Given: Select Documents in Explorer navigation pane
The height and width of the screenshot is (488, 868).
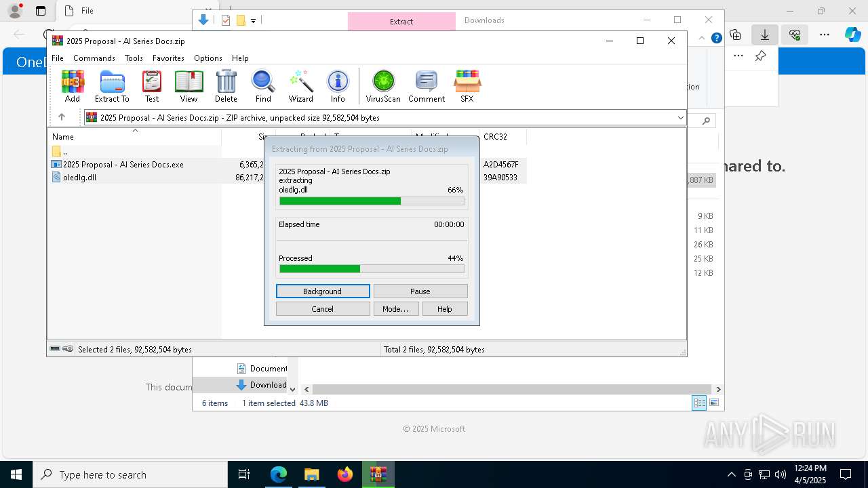Looking at the screenshot, I should (262, 369).
